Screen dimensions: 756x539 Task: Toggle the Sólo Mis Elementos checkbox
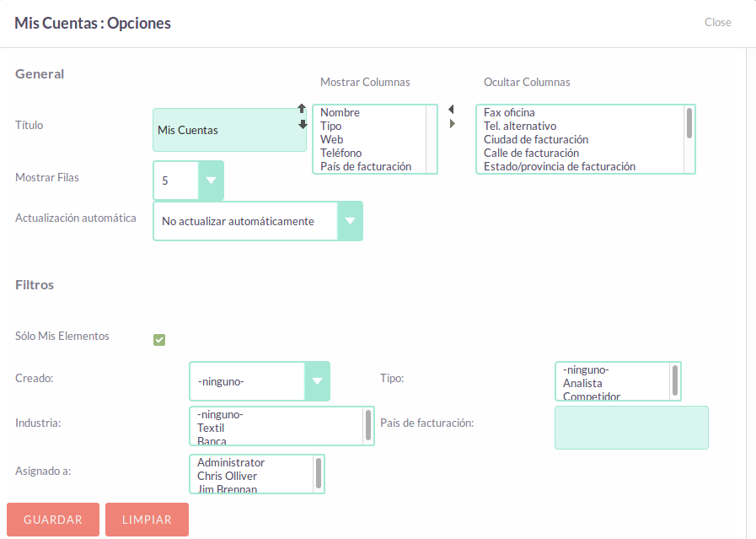[159, 340]
